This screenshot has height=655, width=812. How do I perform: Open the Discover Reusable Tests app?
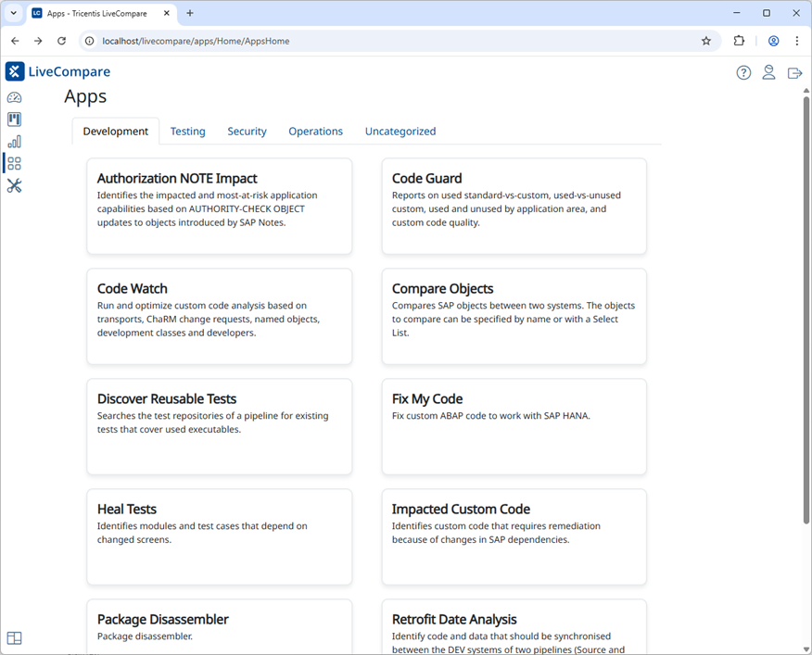(220, 427)
